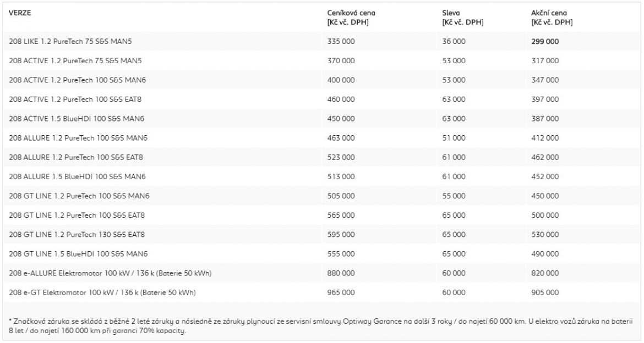Select 208 ACTIVE 1.2 PureTech 100 EAT8 row
644x343 pixels.
pos(321,99)
